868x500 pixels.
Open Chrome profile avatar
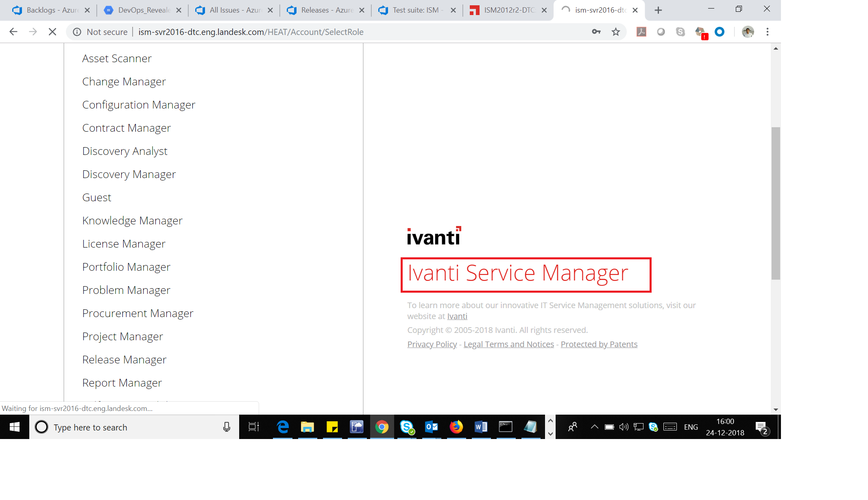click(x=748, y=32)
